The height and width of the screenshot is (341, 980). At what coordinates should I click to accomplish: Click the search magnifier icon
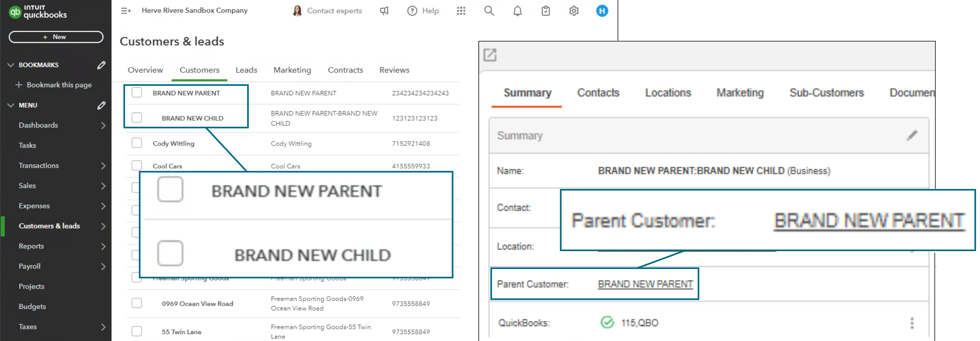coord(489,11)
